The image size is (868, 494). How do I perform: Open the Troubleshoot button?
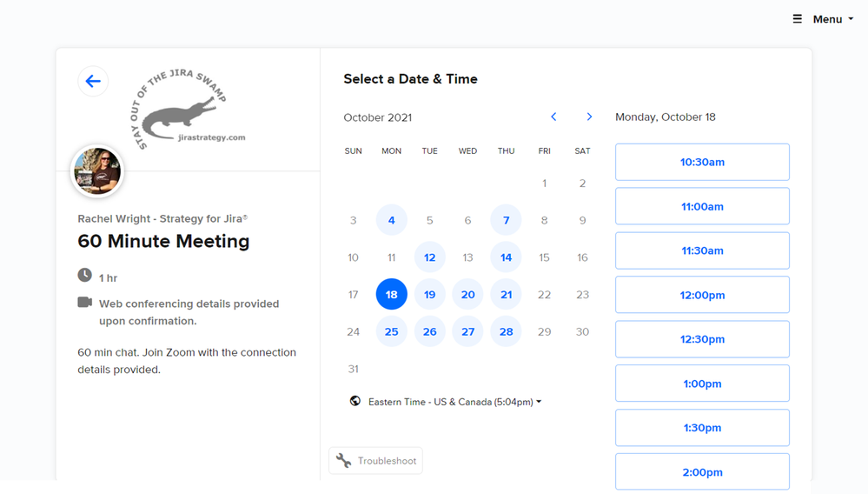click(x=376, y=461)
